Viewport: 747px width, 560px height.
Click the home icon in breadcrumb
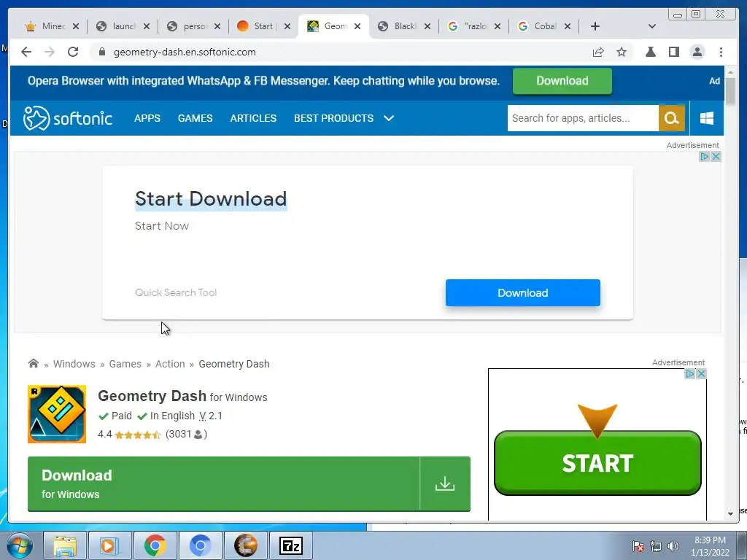[34, 363]
